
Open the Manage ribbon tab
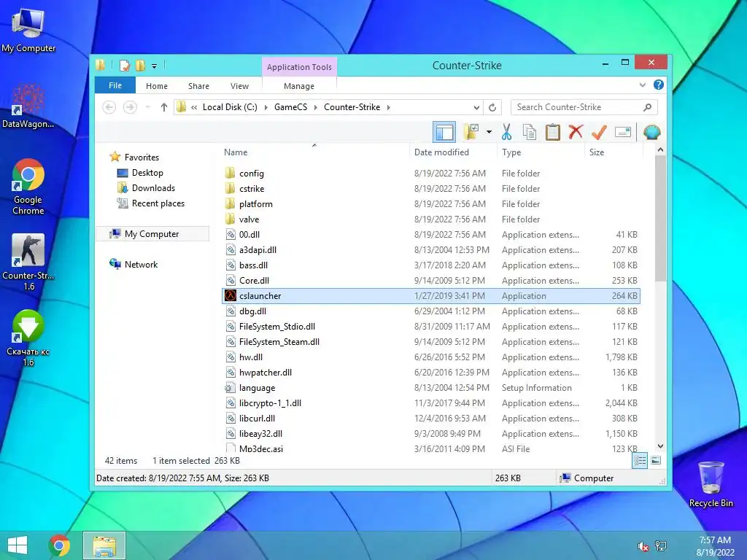click(x=298, y=86)
